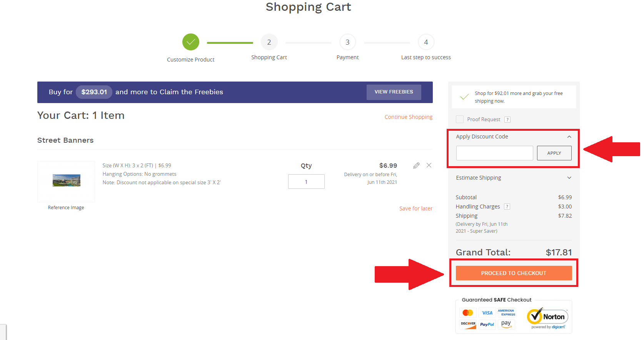Collapse the Apply Discount Code section
This screenshot has height=340, width=644.
(x=569, y=137)
